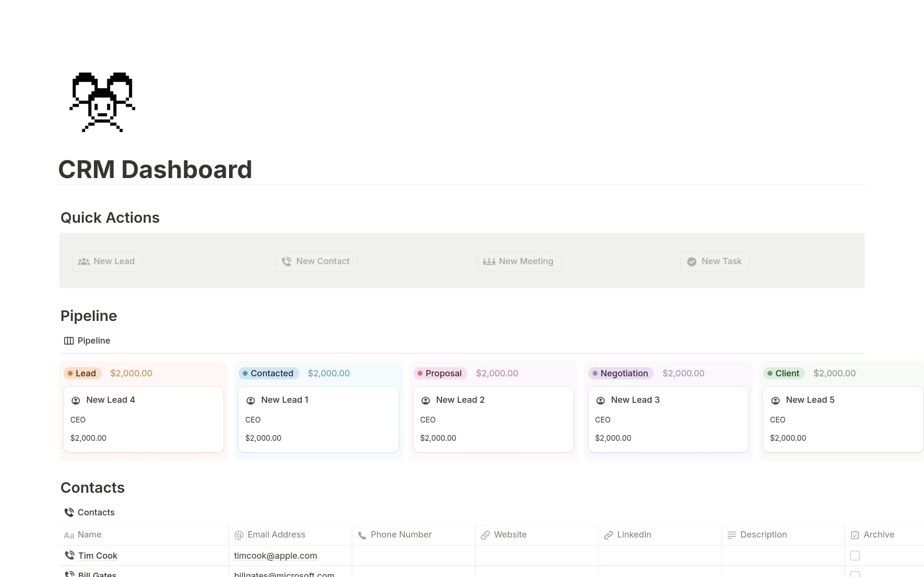Screen dimensions: 924x577
Task: Open the New Lead 2 card
Action: tap(493, 419)
